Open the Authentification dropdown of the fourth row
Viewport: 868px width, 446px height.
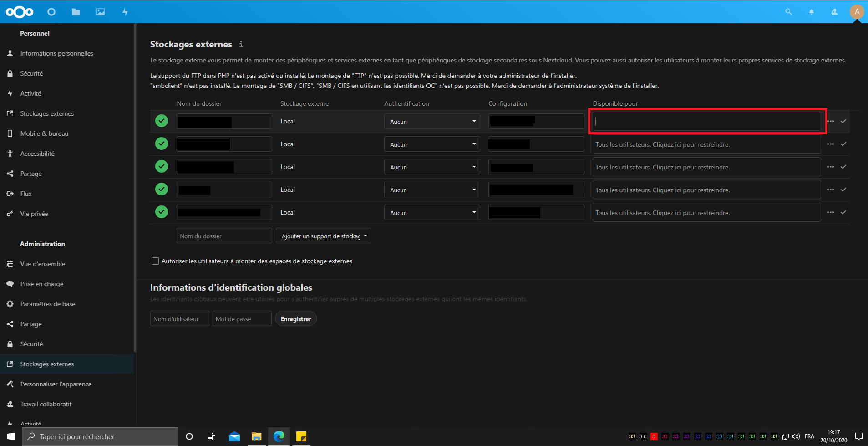(x=432, y=190)
